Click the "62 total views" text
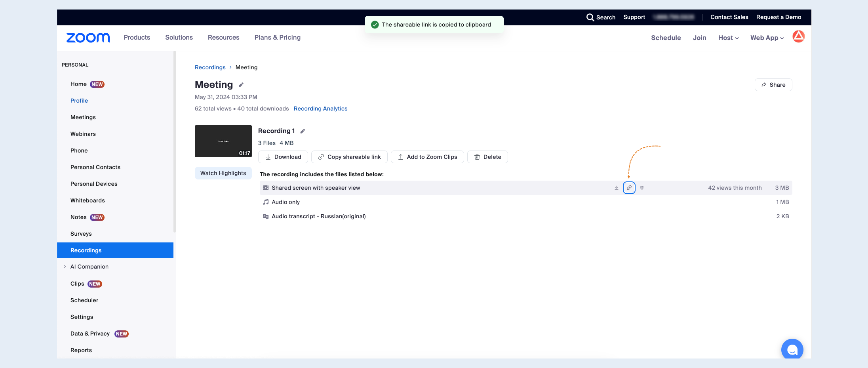The height and width of the screenshot is (368, 868). click(213, 109)
